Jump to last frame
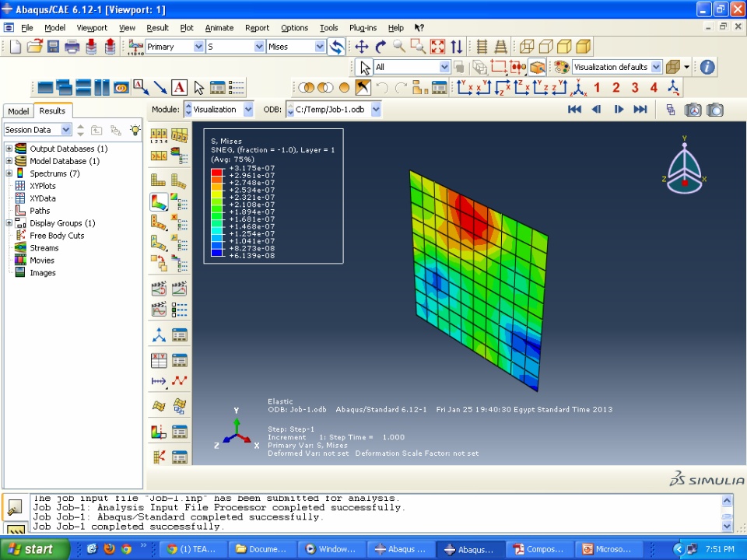Image resolution: width=747 pixels, height=560 pixels. [x=640, y=110]
